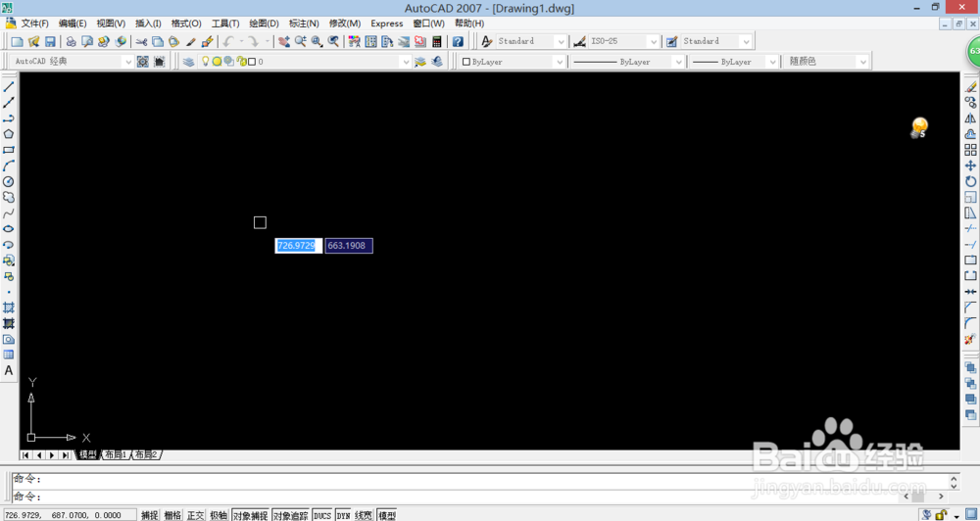
Task: Open the 随颜色 plot style dropdown
Action: 863,62
